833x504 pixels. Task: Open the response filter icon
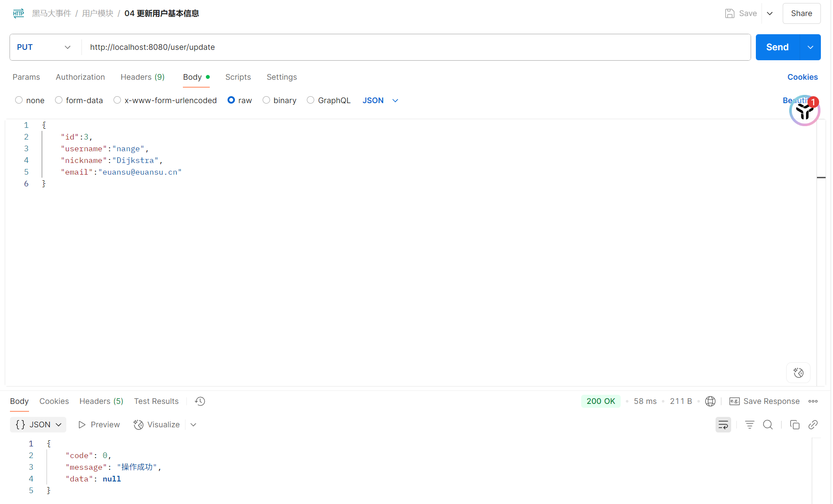point(749,425)
